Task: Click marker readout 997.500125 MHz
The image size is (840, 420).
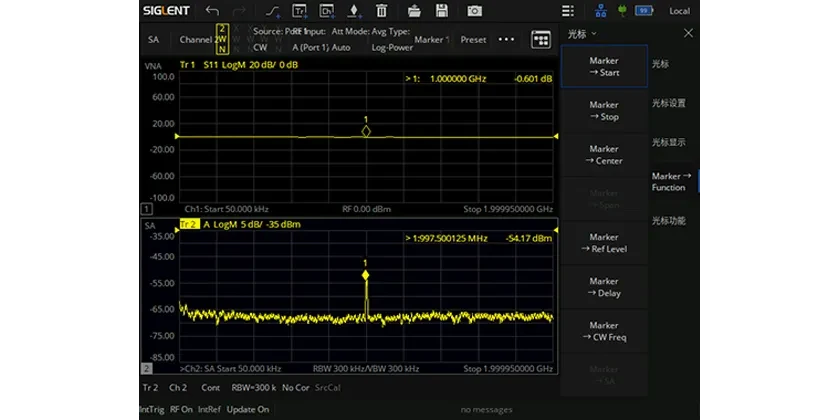Action: pos(453,238)
